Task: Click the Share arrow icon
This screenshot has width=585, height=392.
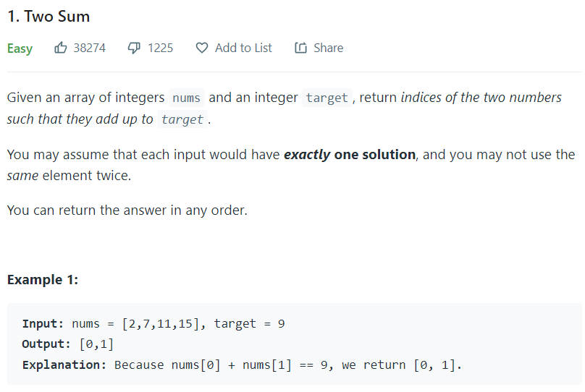Action: [x=300, y=48]
